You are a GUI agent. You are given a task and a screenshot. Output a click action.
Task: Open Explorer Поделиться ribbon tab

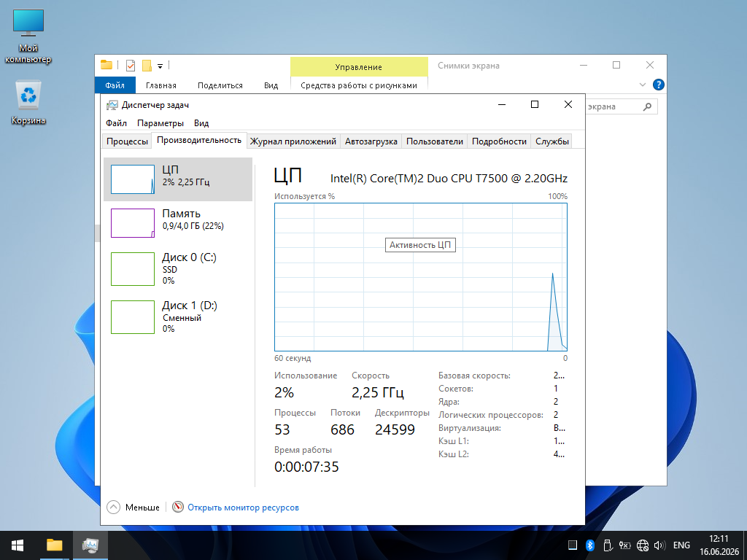coord(220,85)
